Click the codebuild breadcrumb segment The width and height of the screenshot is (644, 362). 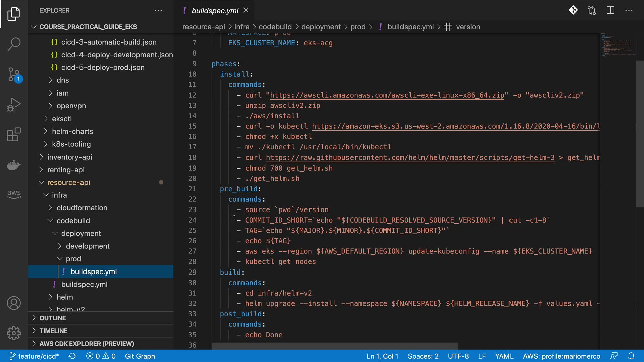click(x=275, y=27)
